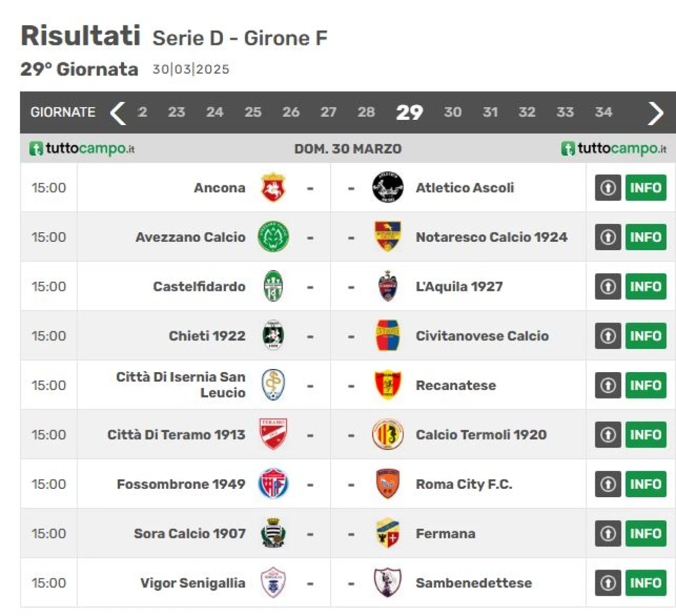Click the Avezzano Calcio green crest
The height and width of the screenshot is (616, 676).
pyautogui.click(x=273, y=236)
